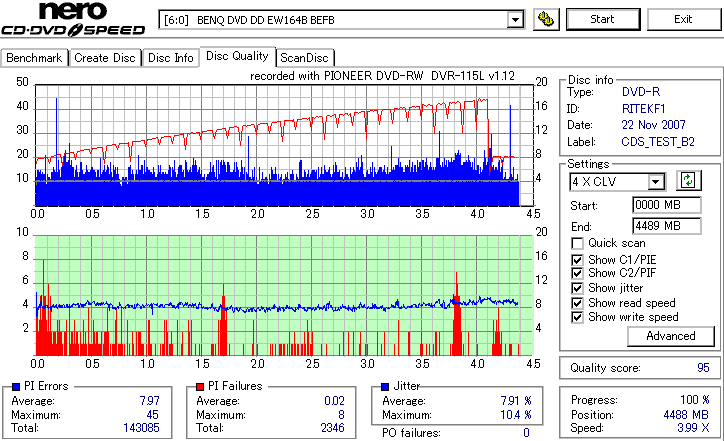Click the Position value 4488 MB

[686, 415]
